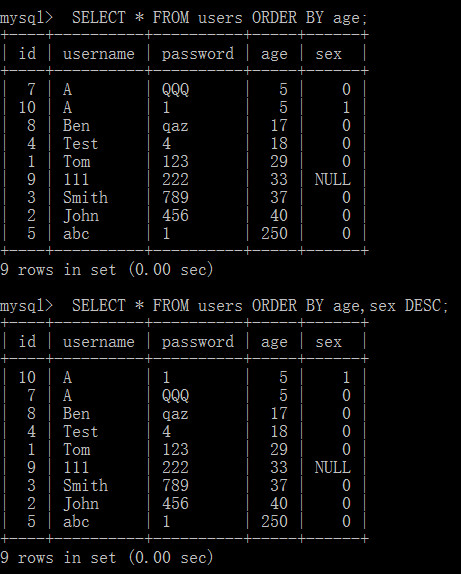Select 'QQQ' password in first result table

point(175,89)
